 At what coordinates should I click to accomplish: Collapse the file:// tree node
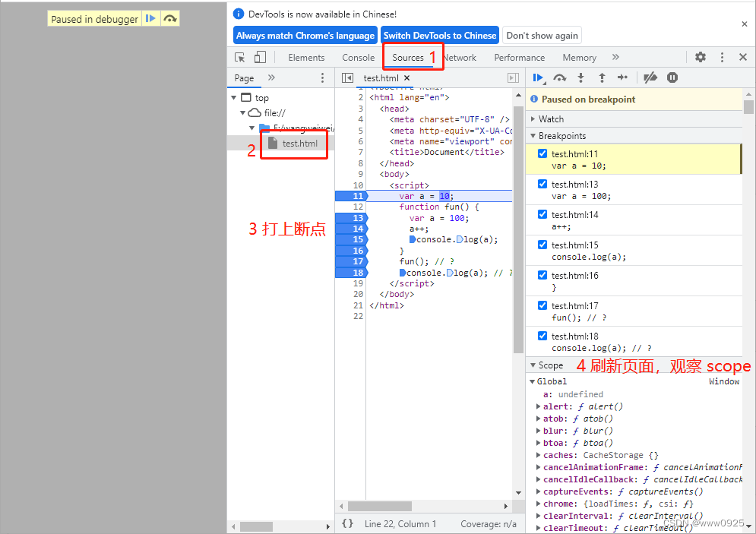[x=243, y=112]
